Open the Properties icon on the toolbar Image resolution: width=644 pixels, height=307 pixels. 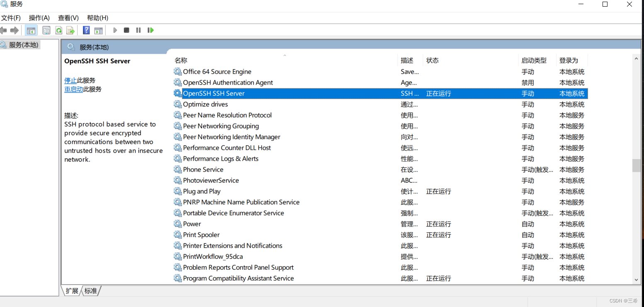[46, 30]
